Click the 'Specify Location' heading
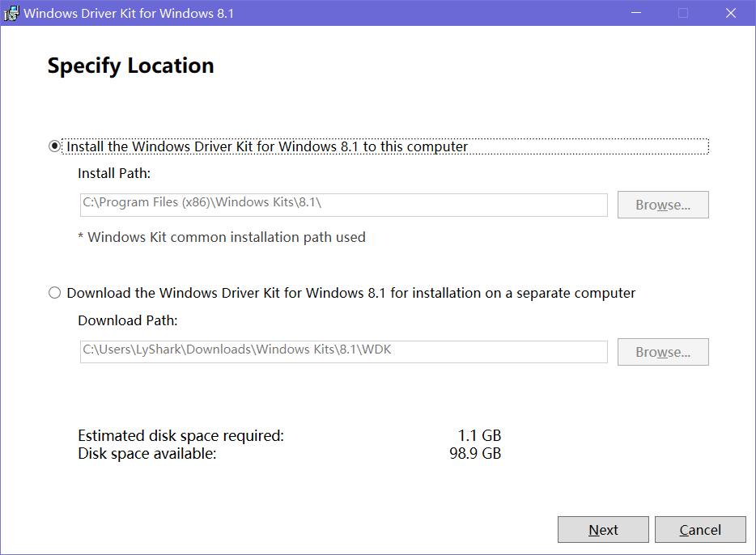 point(130,66)
